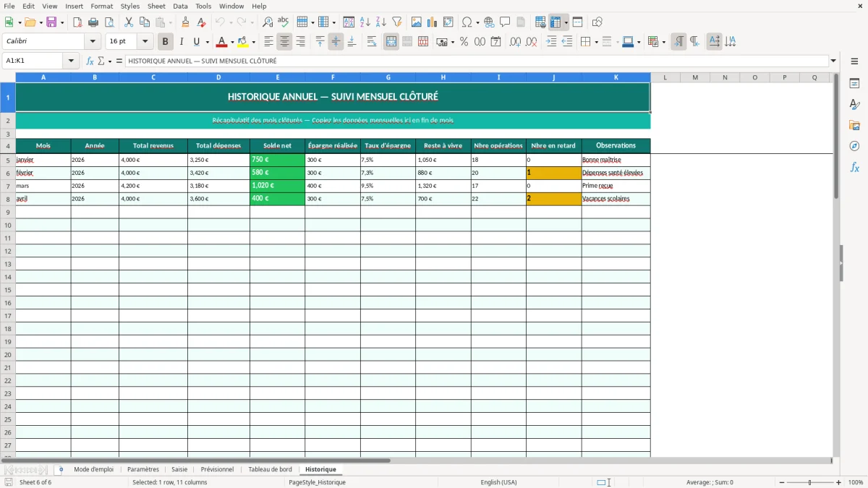
Task: Click the Print icon
Action: (93, 22)
